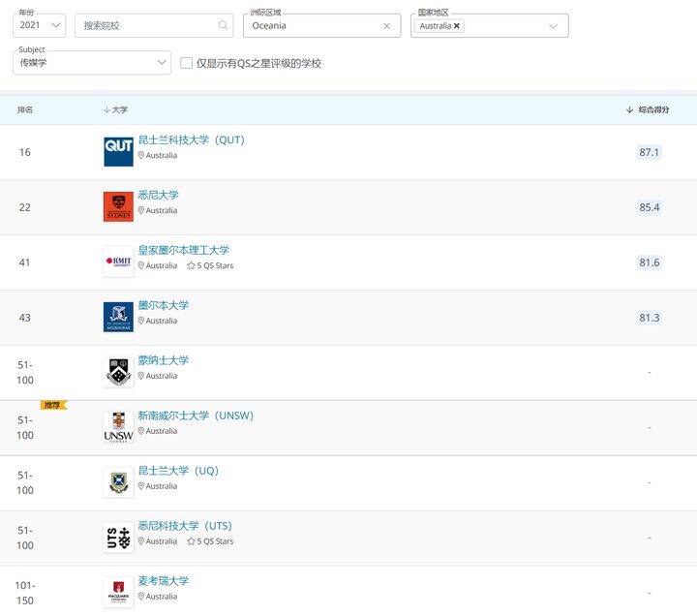Click the rank 101-150 cell
This screenshot has height=616, width=697.
point(25,593)
